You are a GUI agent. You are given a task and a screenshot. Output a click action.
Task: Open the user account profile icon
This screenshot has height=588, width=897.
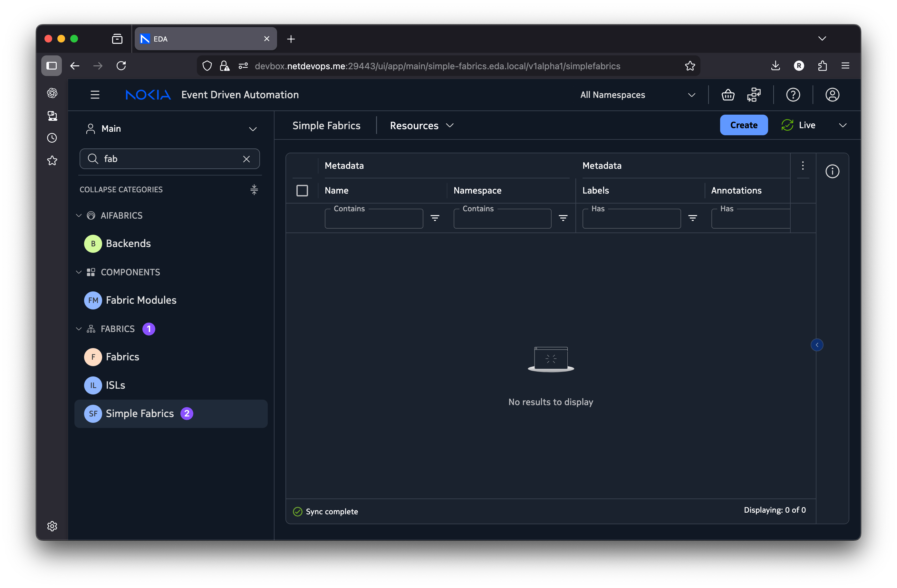832,95
